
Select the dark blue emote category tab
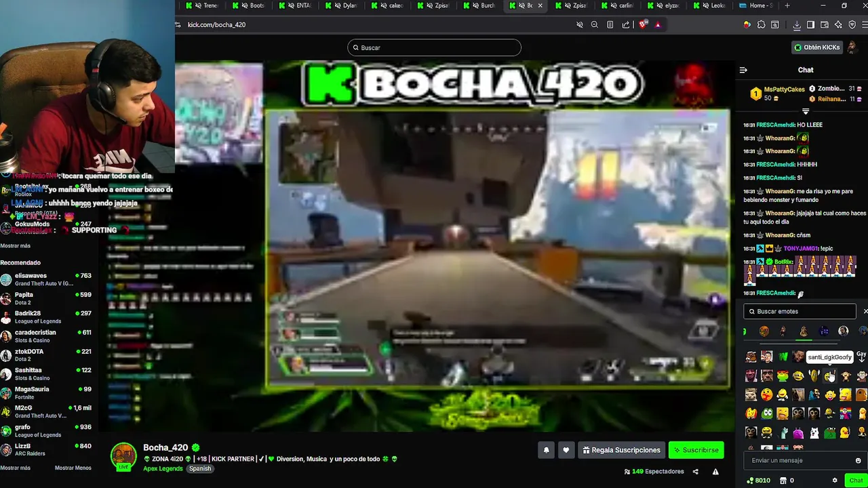pos(824,331)
